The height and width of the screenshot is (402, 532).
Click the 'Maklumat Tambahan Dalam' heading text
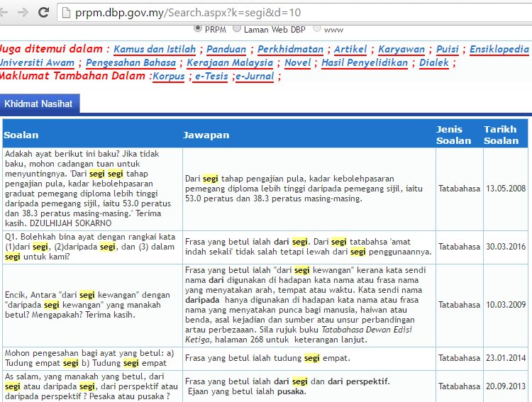pos(72,76)
